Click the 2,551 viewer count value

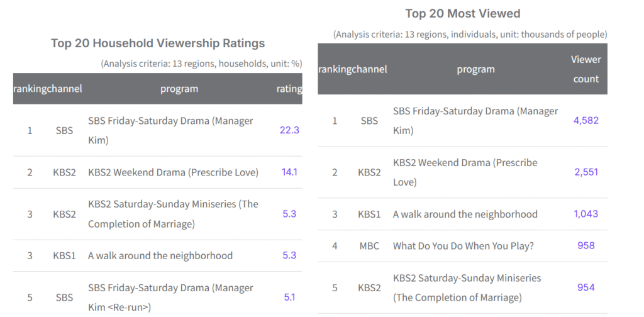point(586,172)
